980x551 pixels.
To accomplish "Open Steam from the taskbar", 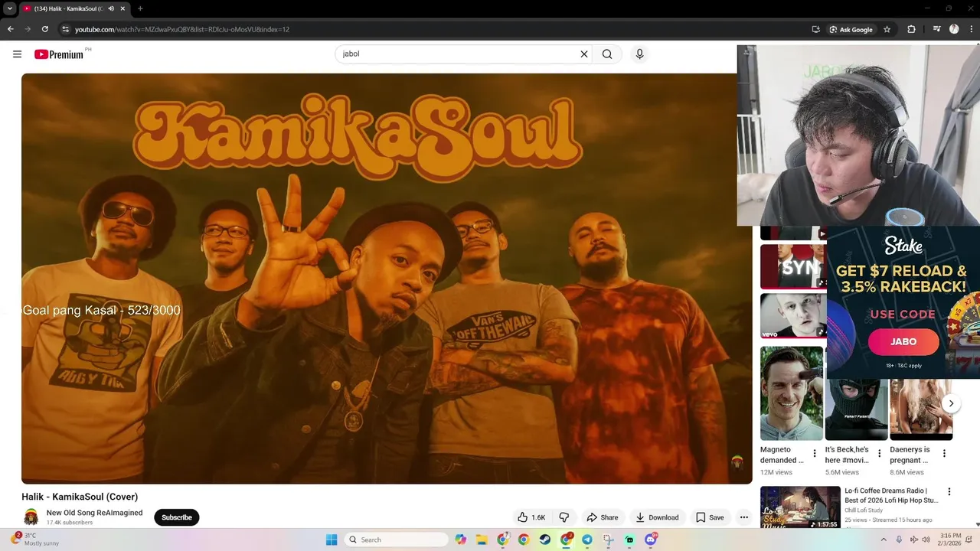I will point(544,540).
